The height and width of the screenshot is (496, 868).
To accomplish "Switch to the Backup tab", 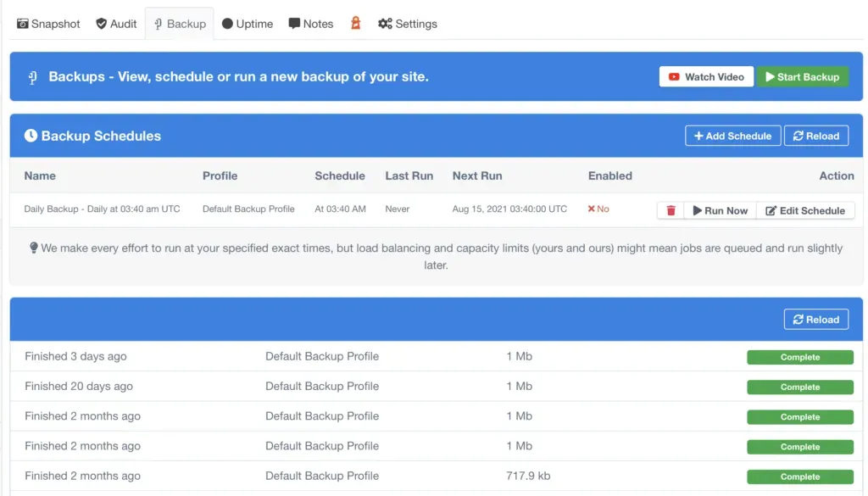I will click(x=179, y=24).
